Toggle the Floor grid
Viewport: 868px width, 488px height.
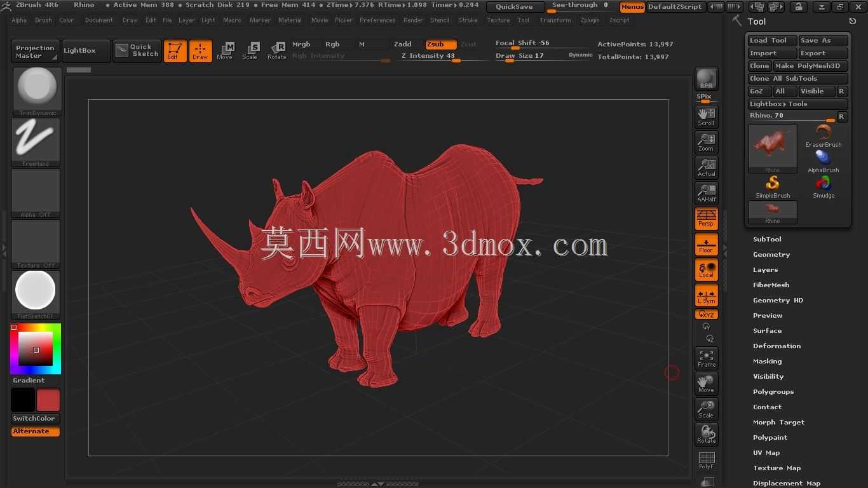coord(707,245)
